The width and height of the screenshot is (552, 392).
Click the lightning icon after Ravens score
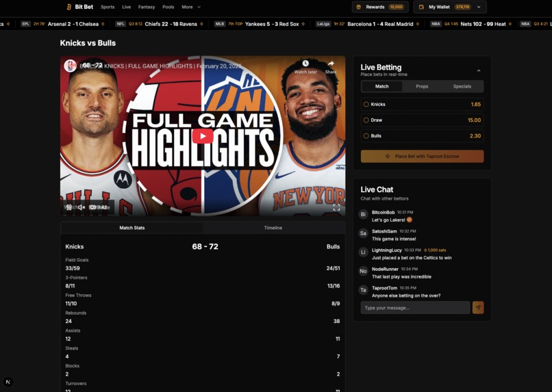point(201,24)
